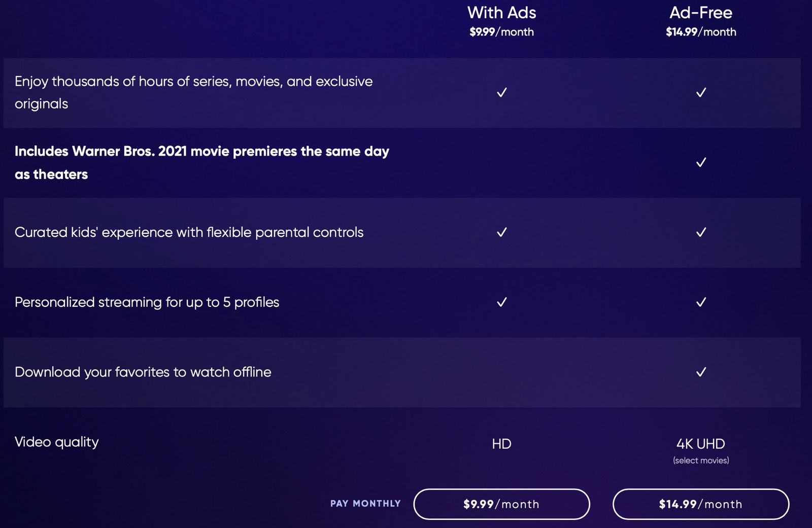The image size is (812, 528).
Task: Click the Ad-Free checkmark for parental controls row
Action: tap(702, 232)
